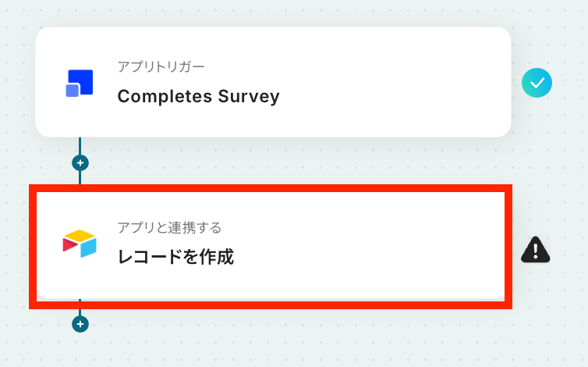Click the Airtable logo icon
Image resolution: width=588 pixels, height=367 pixels.
pos(80,244)
